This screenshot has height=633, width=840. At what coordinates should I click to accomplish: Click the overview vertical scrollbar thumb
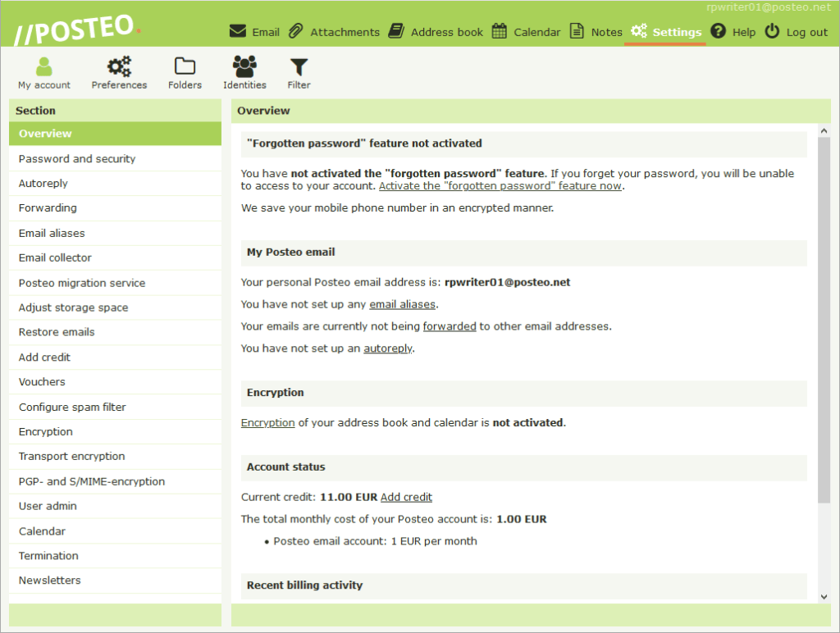(824, 321)
